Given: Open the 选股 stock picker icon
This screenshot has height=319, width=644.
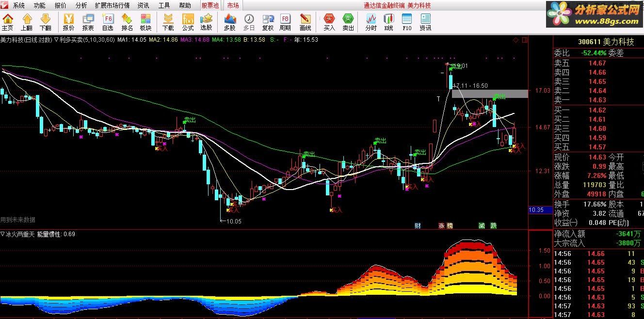Looking at the screenshot, I should pos(207,22).
